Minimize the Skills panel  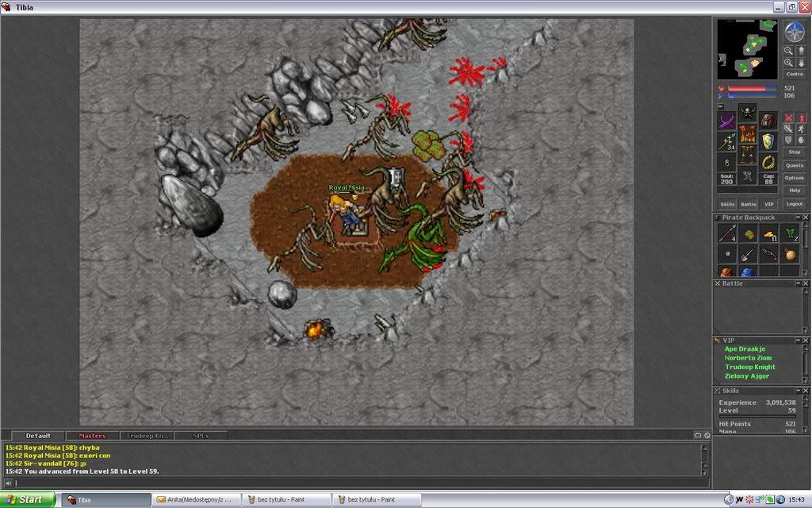click(x=798, y=391)
